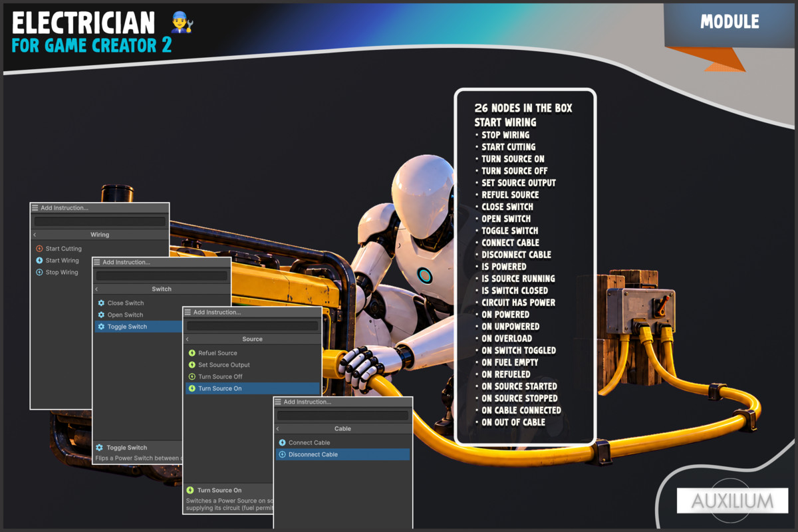The width and height of the screenshot is (798, 532).
Task: Click 'IS POWERED' in nodes list
Action: pos(504,267)
